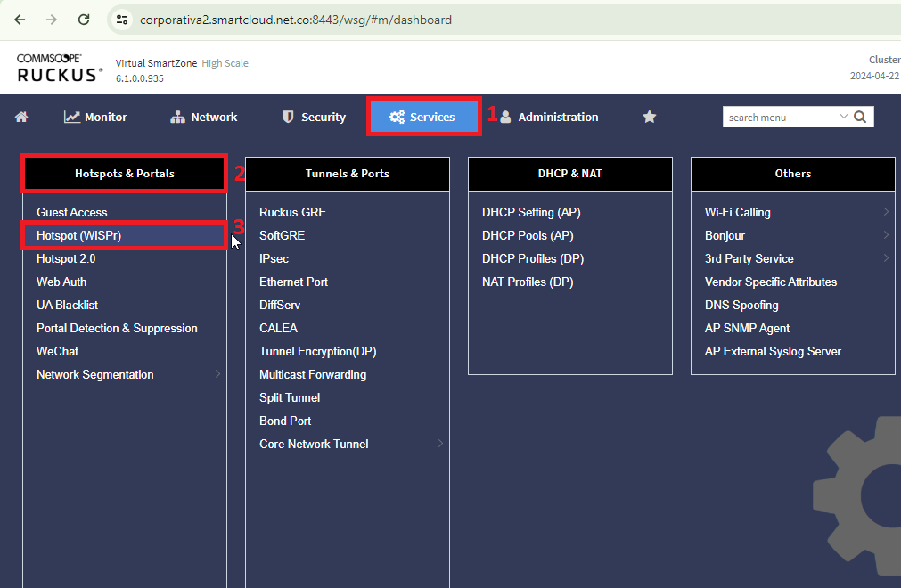This screenshot has width=901, height=588.
Task: Click version text 6.1.0.0.935
Action: (140, 78)
